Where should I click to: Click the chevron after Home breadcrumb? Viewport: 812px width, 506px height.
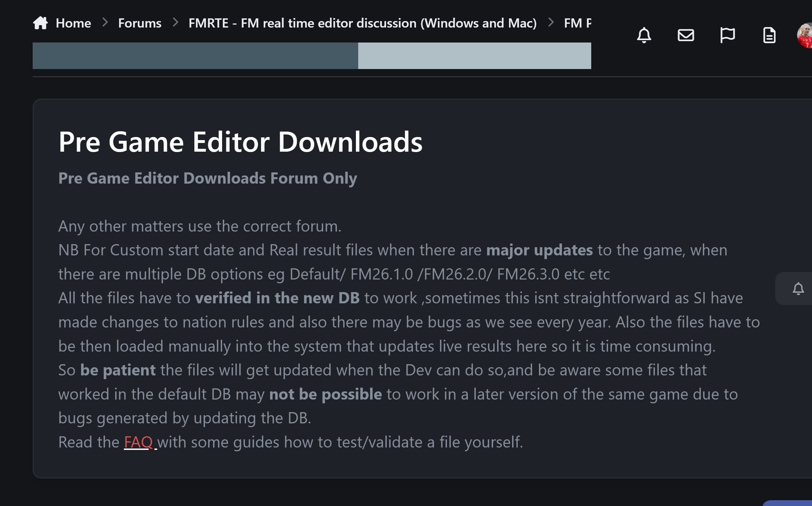(x=105, y=22)
